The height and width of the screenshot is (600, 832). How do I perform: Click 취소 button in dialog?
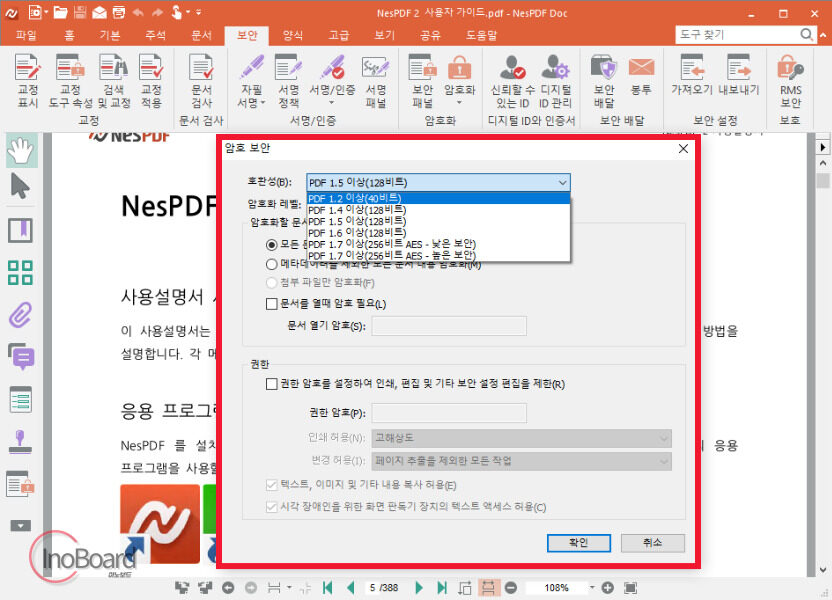[653, 543]
